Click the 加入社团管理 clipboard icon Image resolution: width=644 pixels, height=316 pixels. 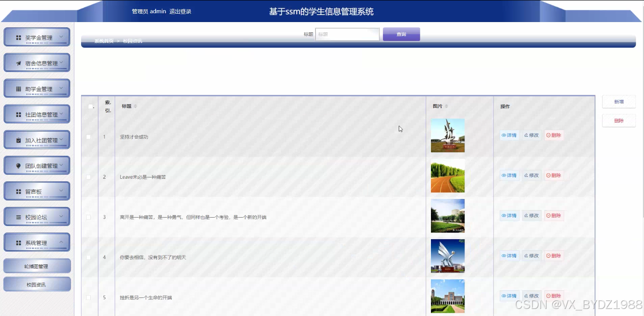click(x=19, y=140)
